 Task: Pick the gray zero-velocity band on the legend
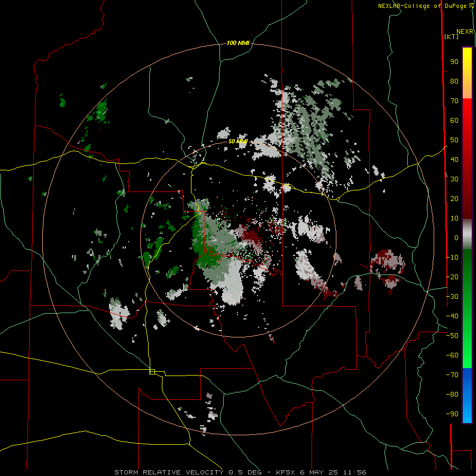point(467,234)
